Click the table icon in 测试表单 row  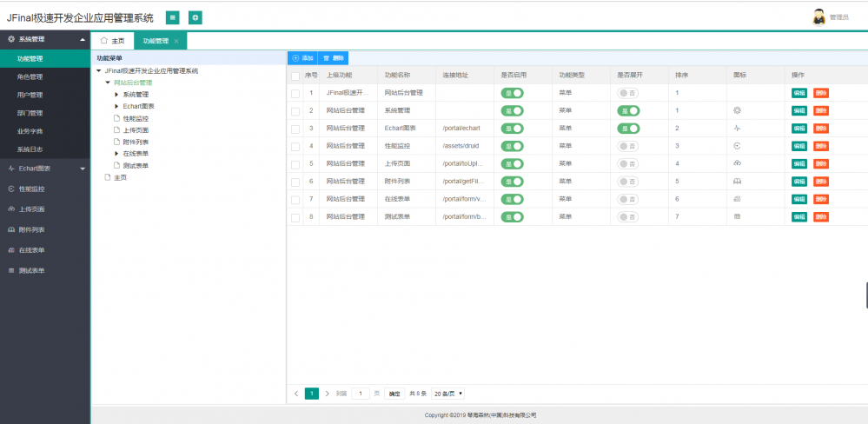tap(737, 216)
